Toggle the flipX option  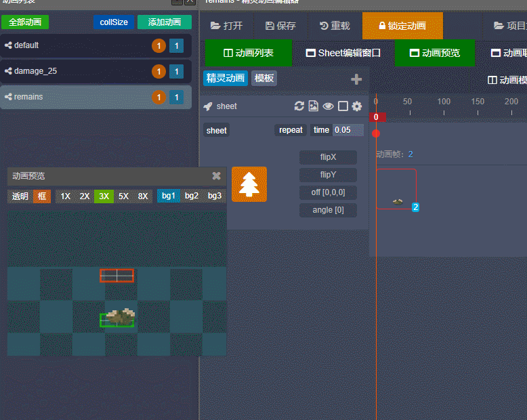tap(328, 157)
